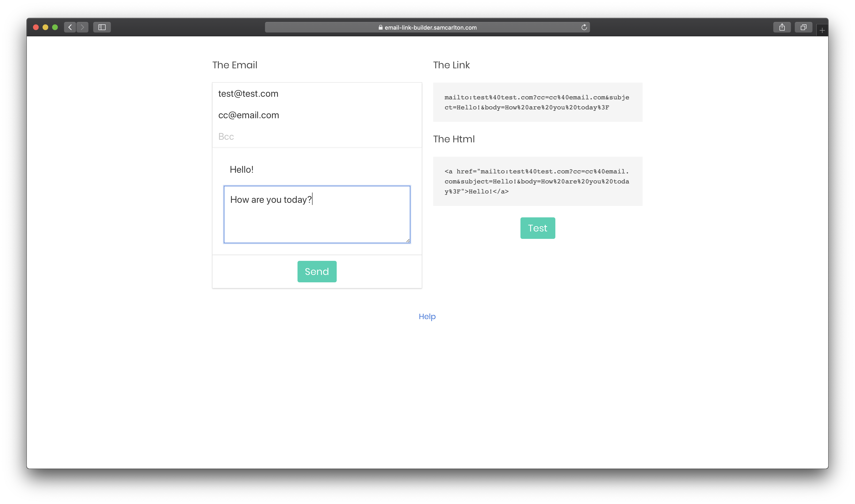Click the browser back navigation arrow

click(x=70, y=27)
